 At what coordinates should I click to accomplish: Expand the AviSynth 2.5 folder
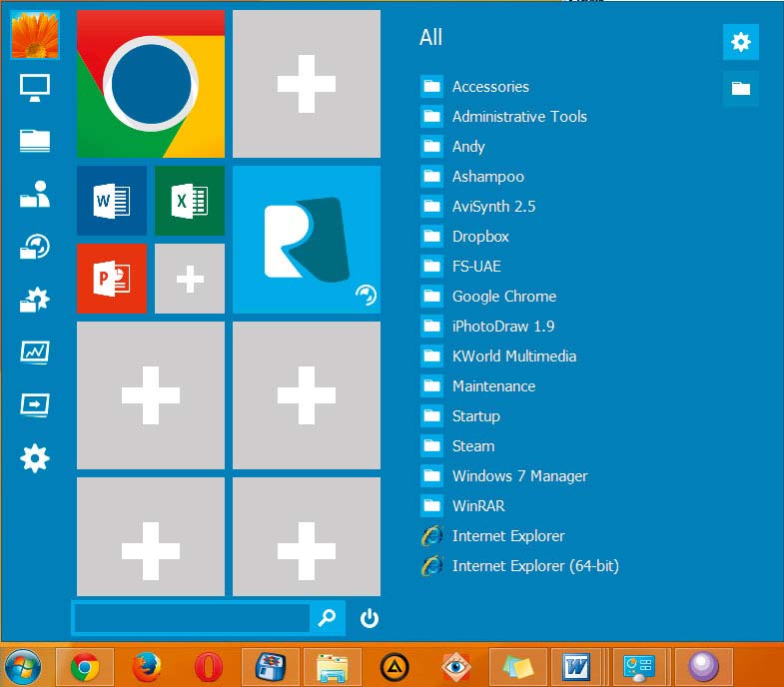click(478, 207)
